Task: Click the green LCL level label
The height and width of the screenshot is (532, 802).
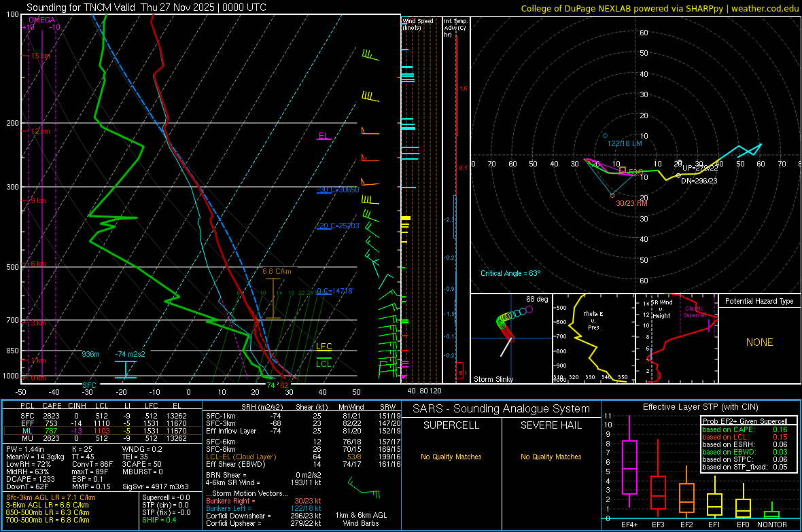Action: 324,363
